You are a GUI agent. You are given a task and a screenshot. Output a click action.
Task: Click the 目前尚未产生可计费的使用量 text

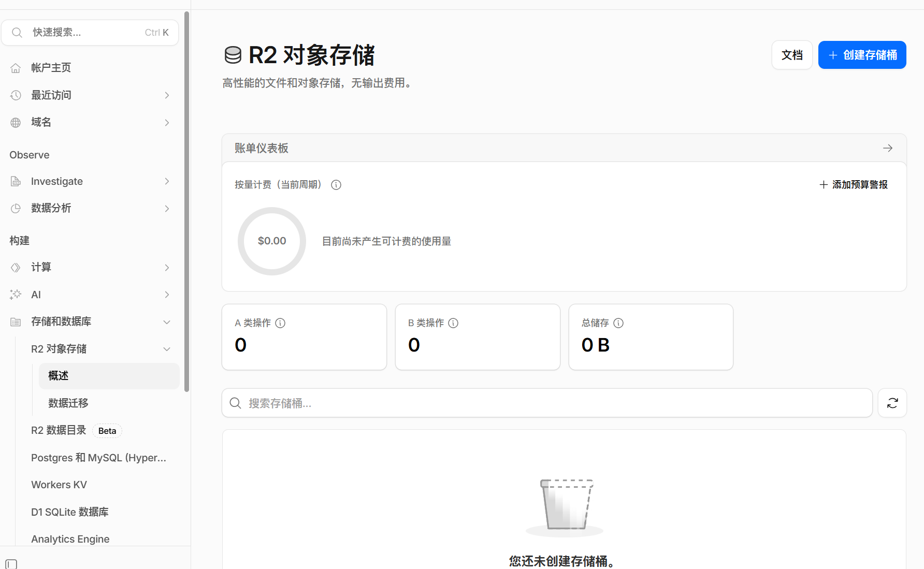(387, 241)
